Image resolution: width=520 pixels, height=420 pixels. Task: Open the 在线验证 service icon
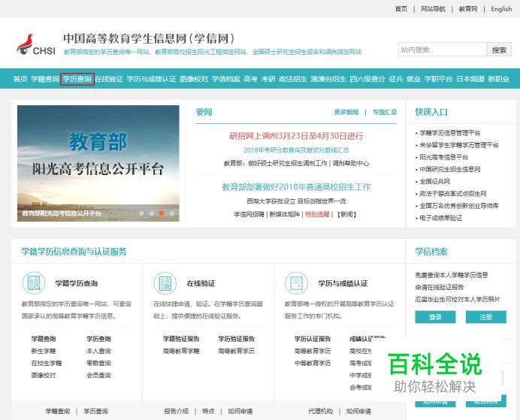165,283
